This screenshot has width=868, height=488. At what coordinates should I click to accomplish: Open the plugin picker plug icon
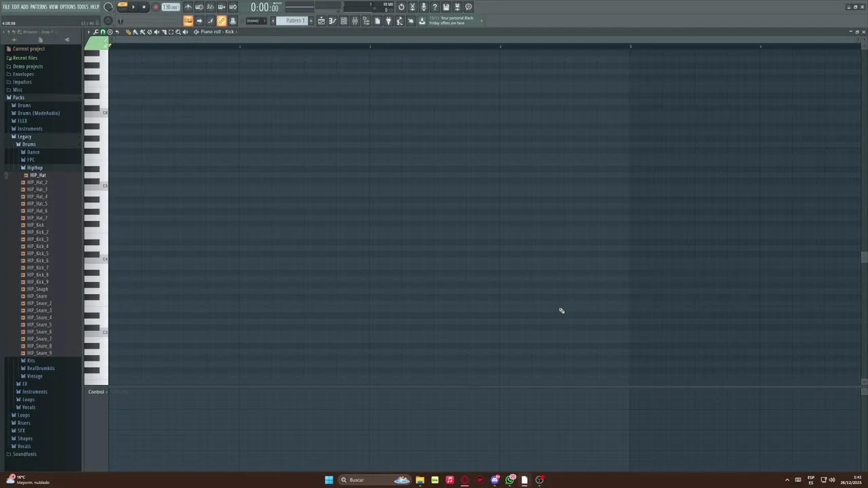(389, 20)
